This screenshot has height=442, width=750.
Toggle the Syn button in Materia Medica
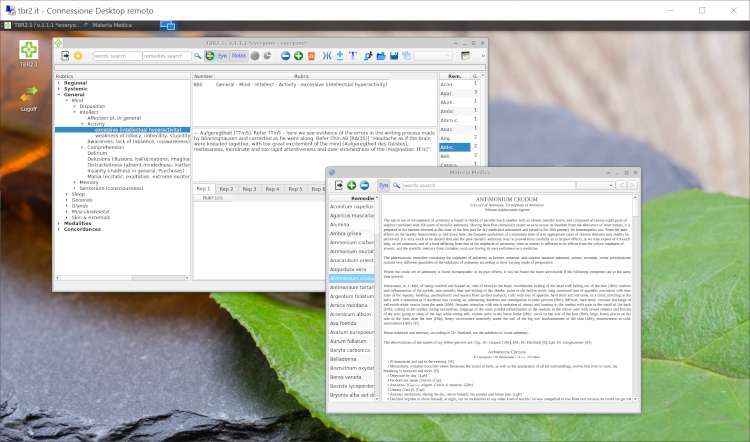click(x=383, y=185)
